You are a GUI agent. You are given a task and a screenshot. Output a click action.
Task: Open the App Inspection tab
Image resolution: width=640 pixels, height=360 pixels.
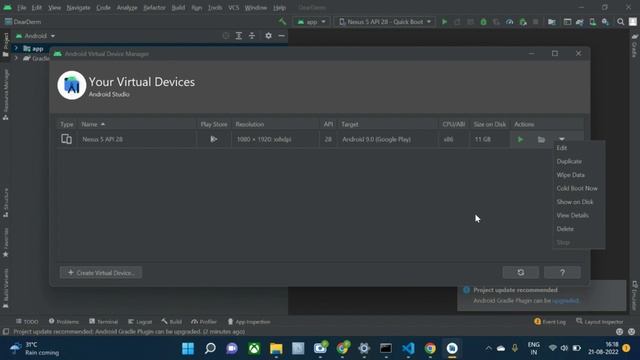pos(249,322)
